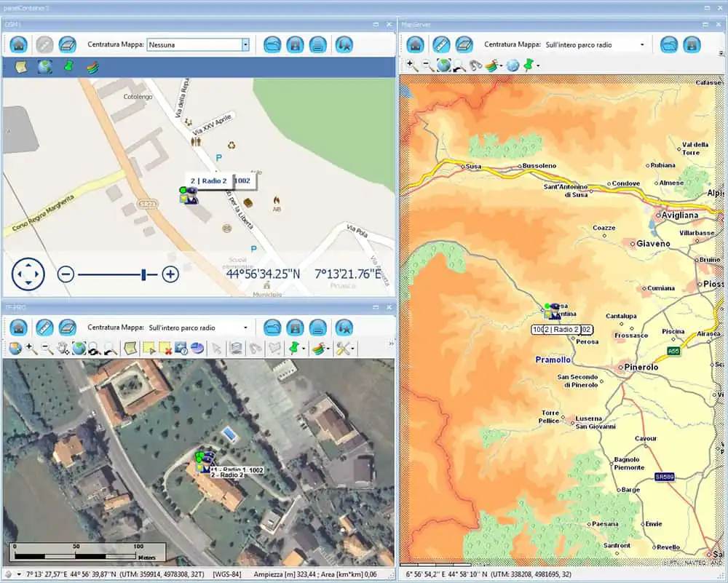Select the globe full-extent tool in MapServer

coord(444,65)
